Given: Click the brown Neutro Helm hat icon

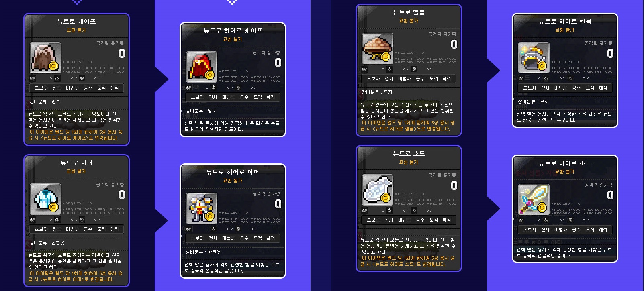Looking at the screenshot, I should (378, 49).
